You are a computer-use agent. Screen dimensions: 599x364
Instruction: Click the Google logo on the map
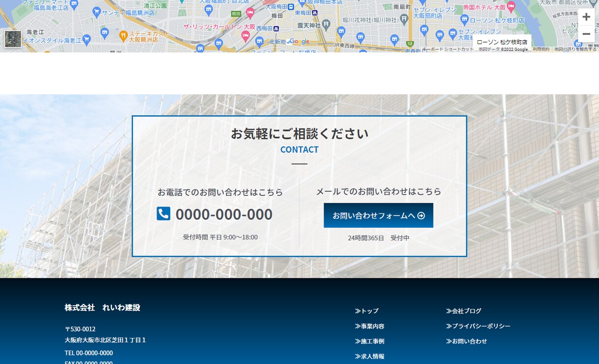299,42
